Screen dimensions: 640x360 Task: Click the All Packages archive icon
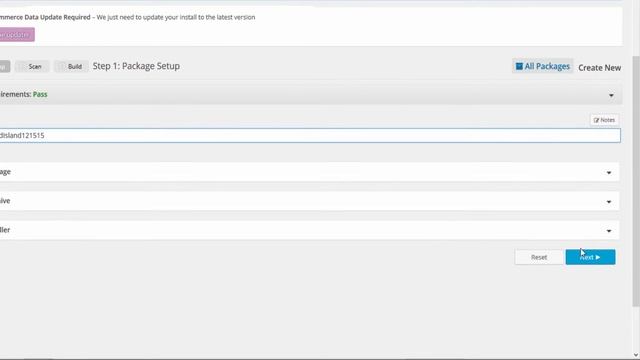coord(519,66)
